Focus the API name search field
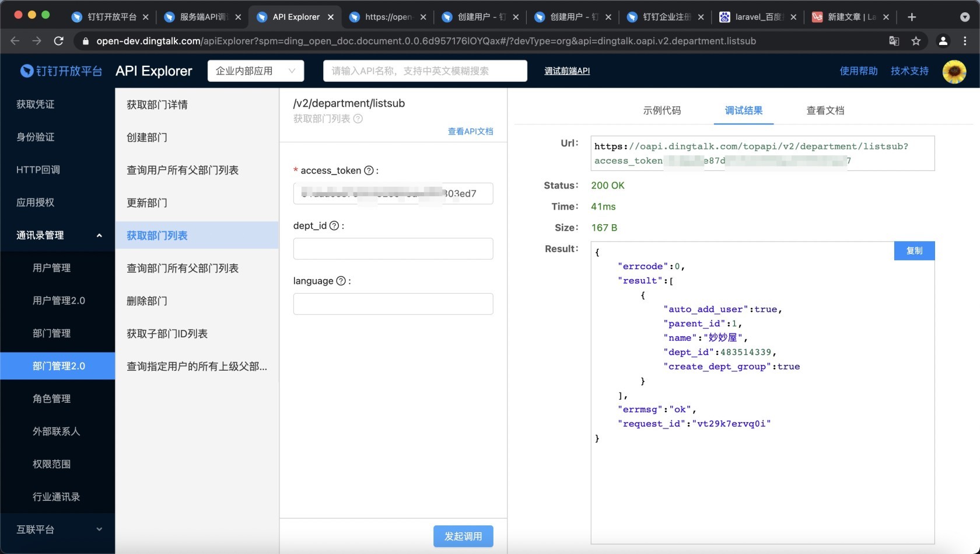The width and height of the screenshot is (980, 554). coord(425,71)
